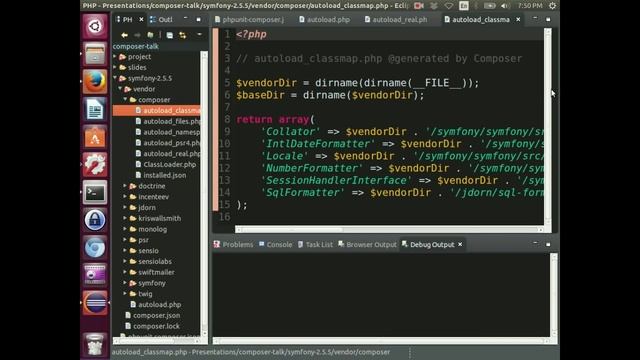The image size is (640, 360).
Task: Open the PHP Explorer view menu dropdown
Action: point(200,35)
